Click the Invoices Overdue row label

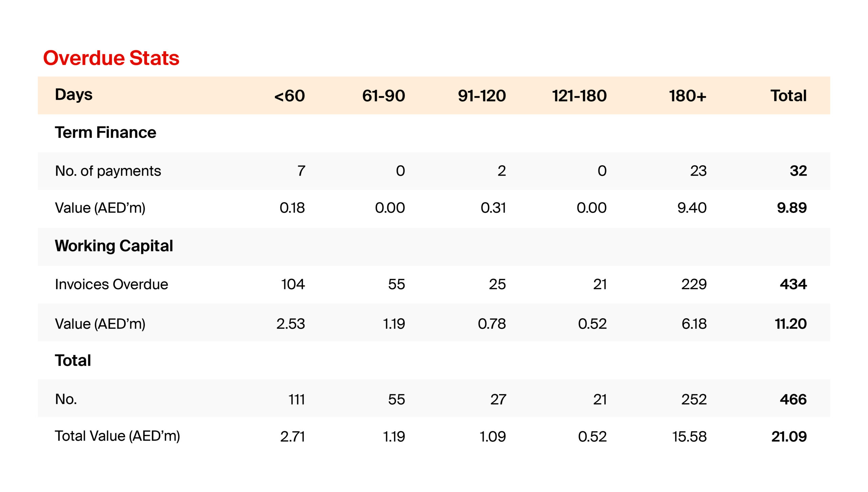click(112, 284)
